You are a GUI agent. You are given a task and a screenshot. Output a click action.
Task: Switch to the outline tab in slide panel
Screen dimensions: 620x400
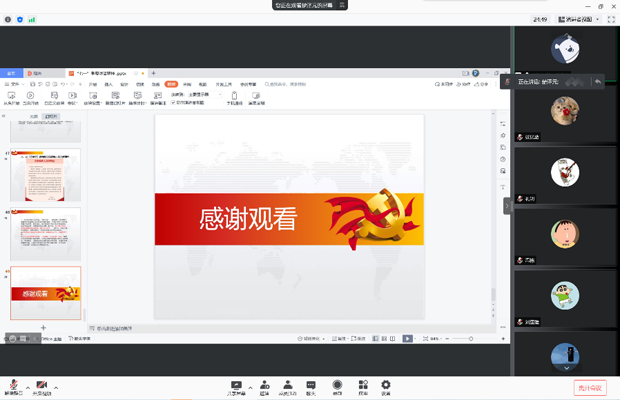[32, 117]
